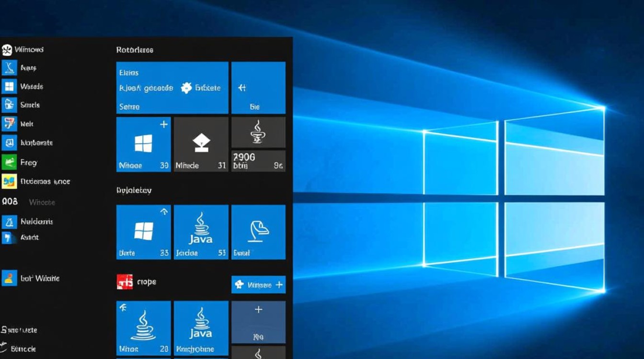Select the user avatar in the Start menu sidebar
The image size is (644, 359).
(11, 278)
